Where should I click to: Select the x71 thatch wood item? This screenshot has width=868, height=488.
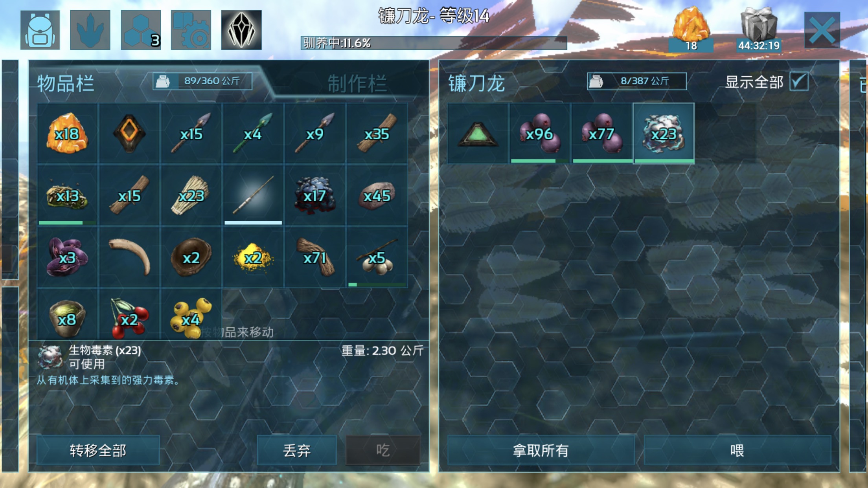tap(315, 257)
